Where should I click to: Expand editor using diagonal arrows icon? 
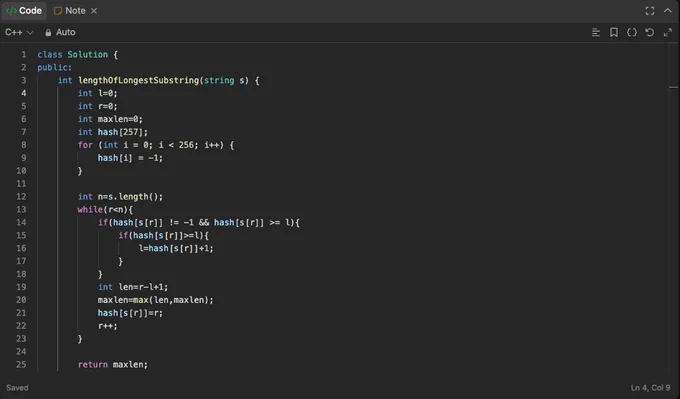668,32
